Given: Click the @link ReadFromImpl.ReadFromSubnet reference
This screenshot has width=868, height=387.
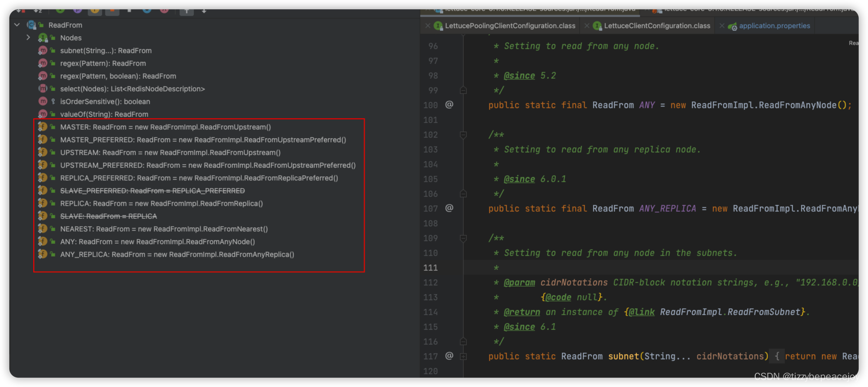Looking at the screenshot, I should coord(717,312).
